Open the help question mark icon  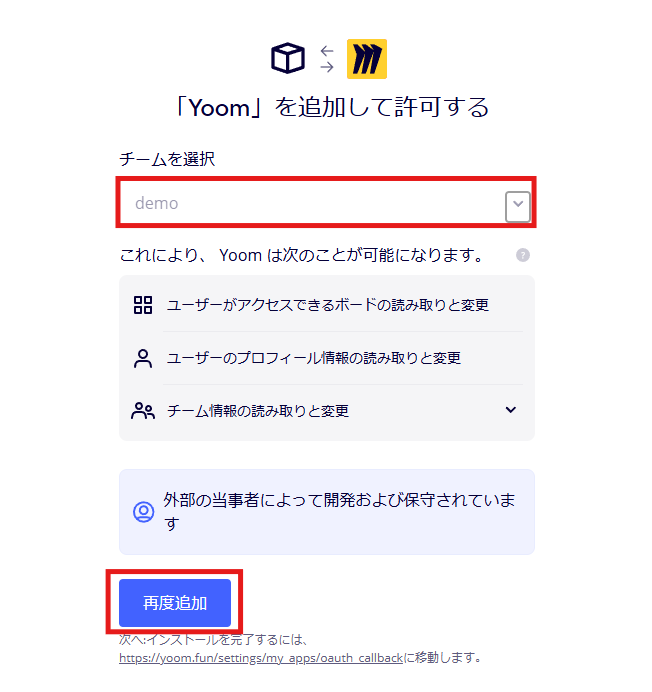click(x=523, y=255)
